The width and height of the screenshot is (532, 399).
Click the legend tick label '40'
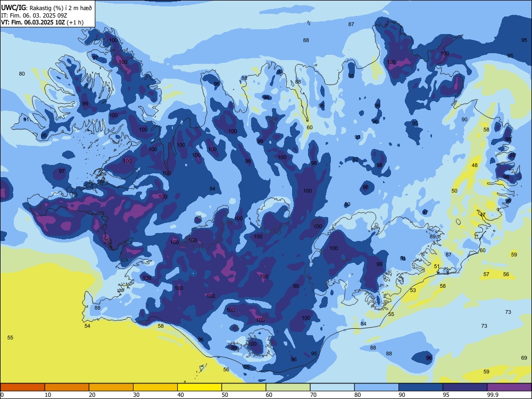(x=180, y=395)
